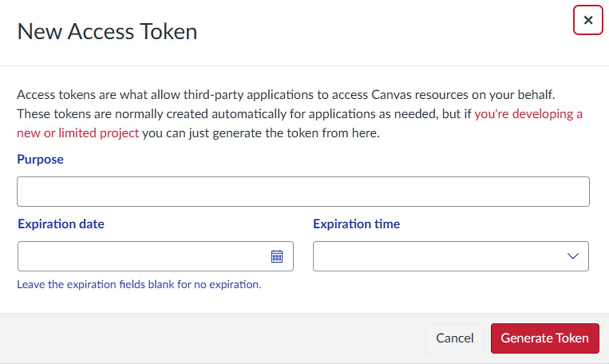Screen dimensions: 609x364
Task: Select the Purpose field label
Action: coord(40,159)
